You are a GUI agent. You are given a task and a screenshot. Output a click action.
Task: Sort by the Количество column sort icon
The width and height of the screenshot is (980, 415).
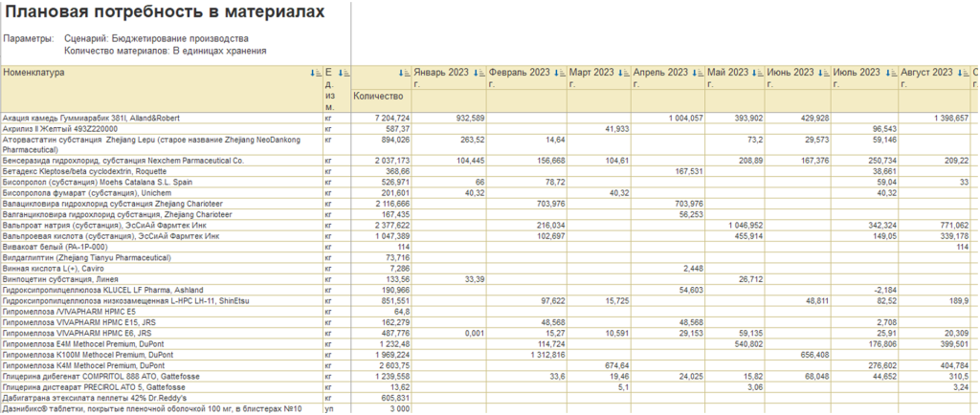405,73
